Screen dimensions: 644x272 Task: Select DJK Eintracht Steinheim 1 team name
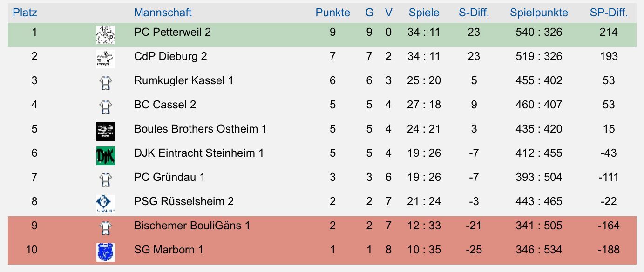click(199, 153)
